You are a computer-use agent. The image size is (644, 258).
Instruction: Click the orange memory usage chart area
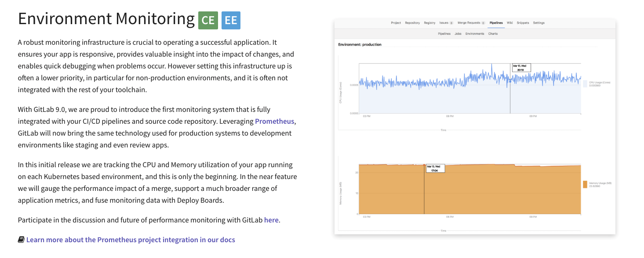(x=469, y=190)
